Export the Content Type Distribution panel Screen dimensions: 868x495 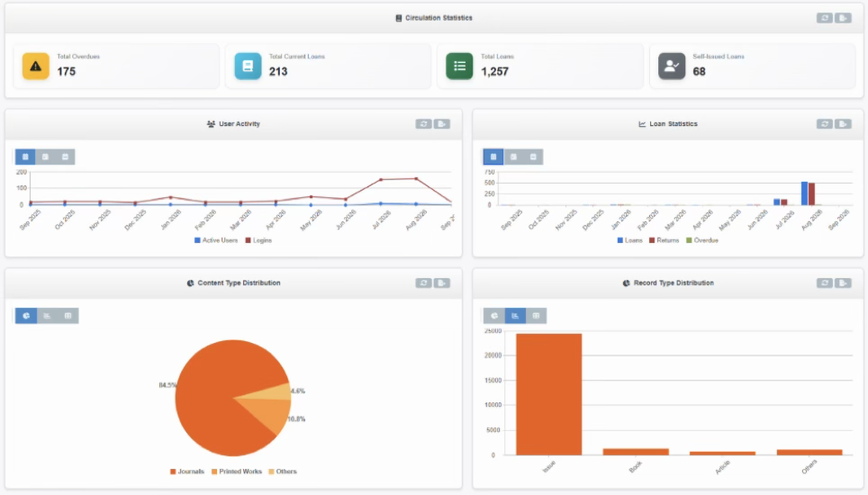pyautogui.click(x=442, y=283)
